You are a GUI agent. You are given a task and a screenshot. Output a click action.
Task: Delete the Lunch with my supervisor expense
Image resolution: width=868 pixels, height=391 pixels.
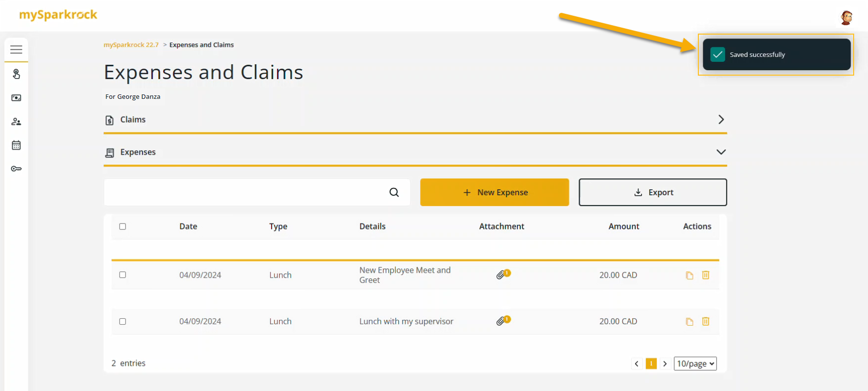706,322
